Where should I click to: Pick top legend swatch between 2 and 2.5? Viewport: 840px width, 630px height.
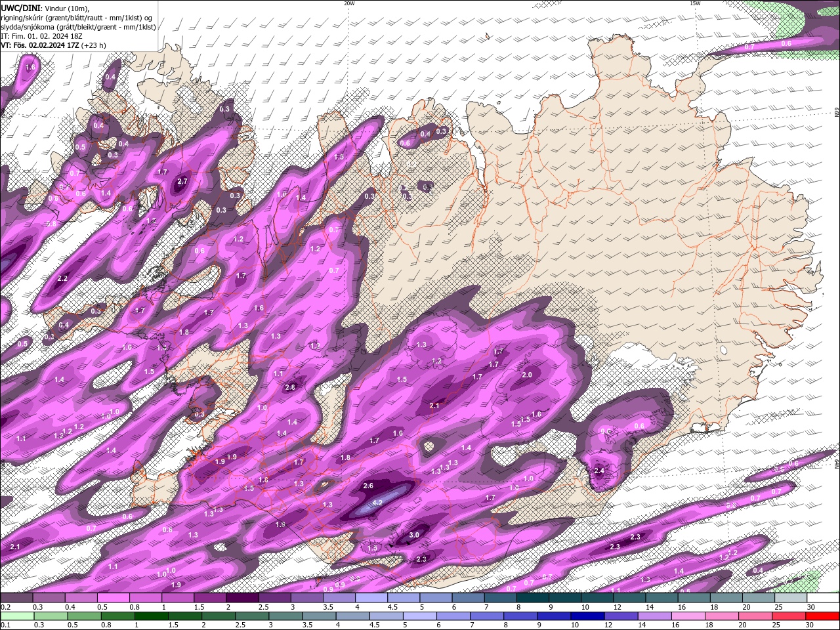[x=242, y=598]
